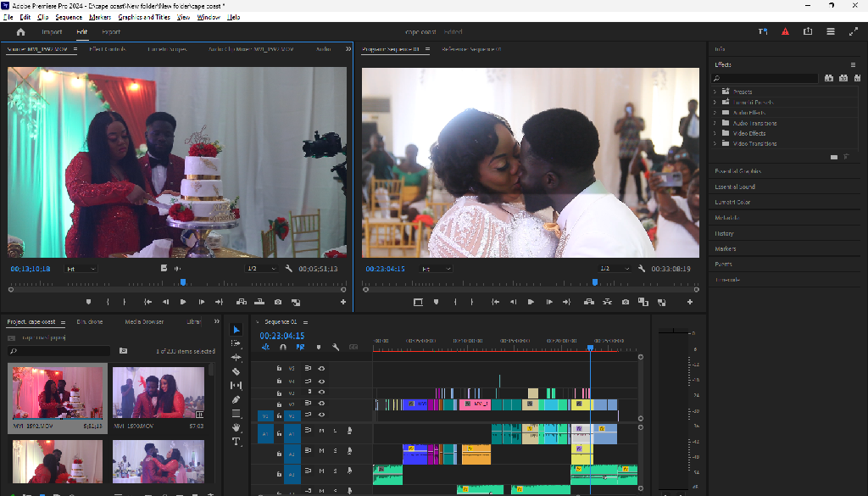Click the Extract icon in the Program monitor
The image size is (868, 496).
point(608,302)
